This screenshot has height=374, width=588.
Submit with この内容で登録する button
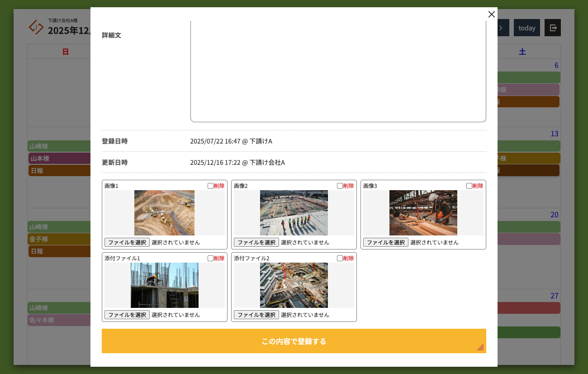click(294, 341)
